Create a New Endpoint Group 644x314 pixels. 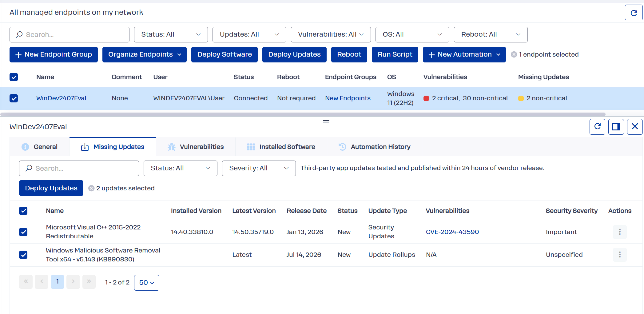[54, 54]
